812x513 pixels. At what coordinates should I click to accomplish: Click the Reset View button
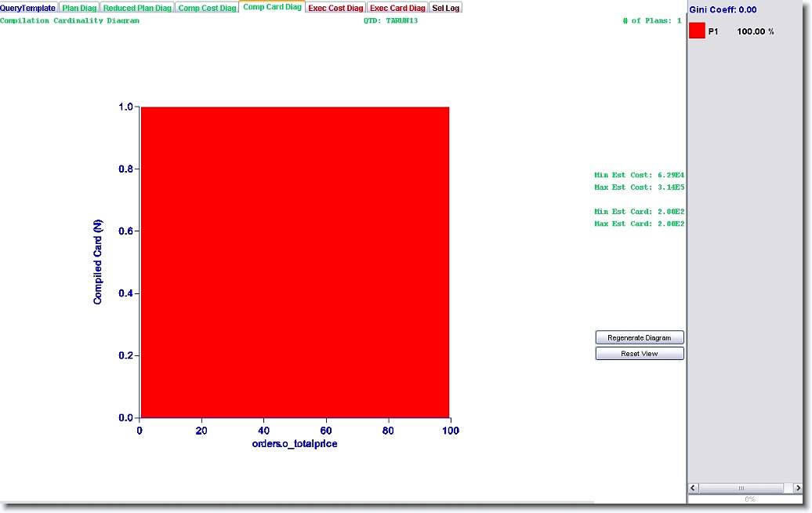click(640, 354)
